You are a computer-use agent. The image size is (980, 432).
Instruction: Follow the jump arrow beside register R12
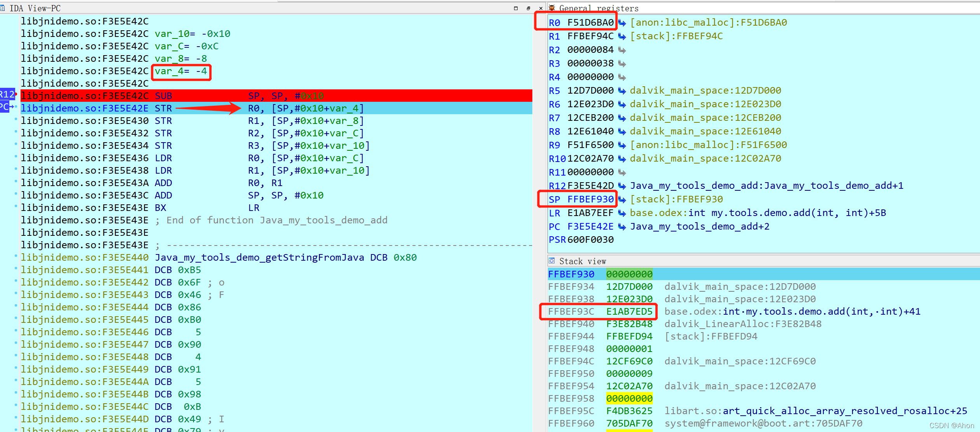(622, 186)
